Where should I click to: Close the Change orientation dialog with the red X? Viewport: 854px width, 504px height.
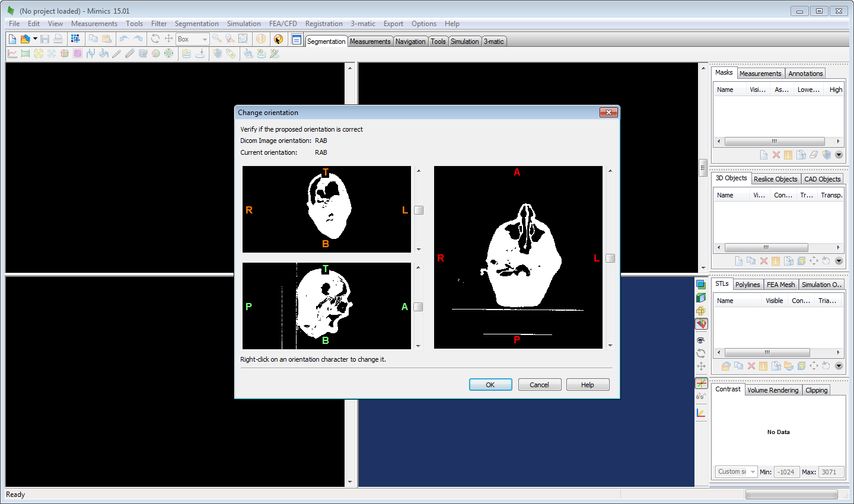(x=609, y=112)
